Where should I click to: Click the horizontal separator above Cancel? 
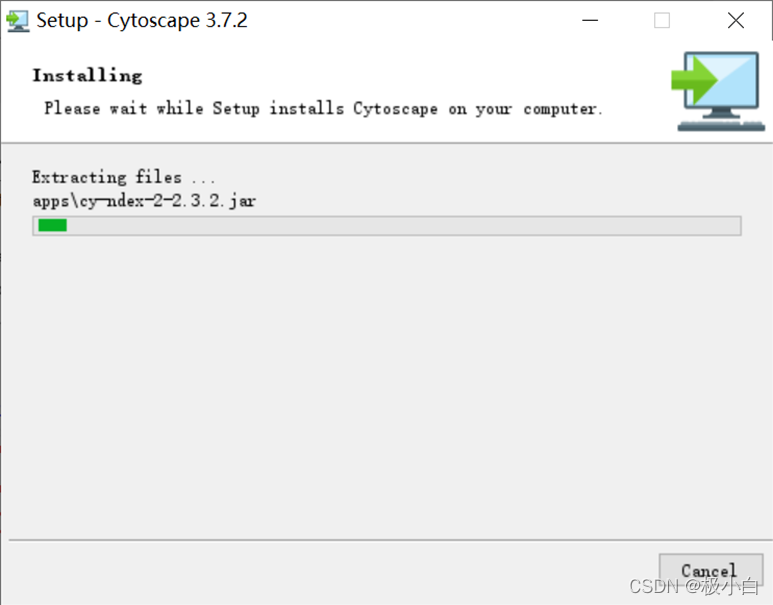[386, 540]
